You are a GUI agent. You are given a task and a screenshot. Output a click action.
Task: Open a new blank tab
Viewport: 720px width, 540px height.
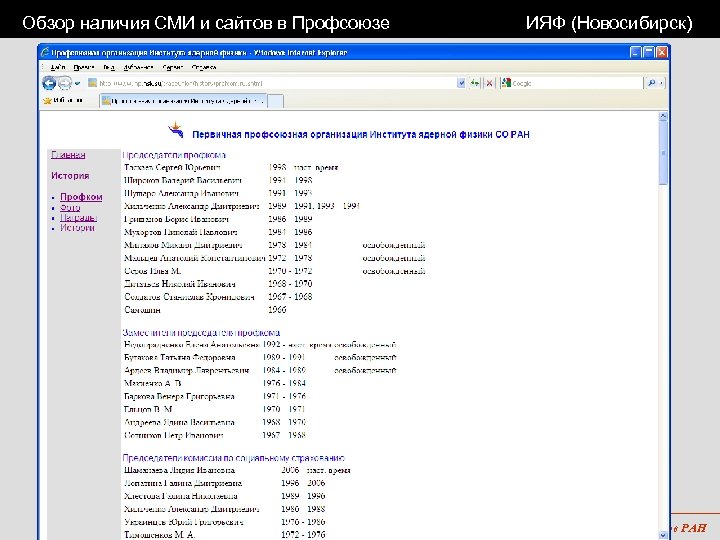[276, 101]
